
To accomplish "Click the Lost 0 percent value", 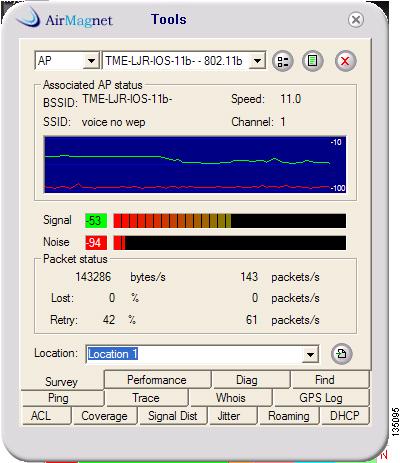I will (112, 298).
